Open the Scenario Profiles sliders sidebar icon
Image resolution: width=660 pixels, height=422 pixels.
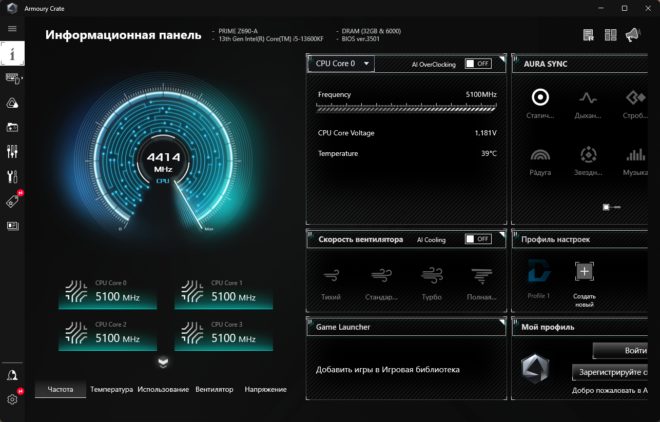pyautogui.click(x=12, y=151)
